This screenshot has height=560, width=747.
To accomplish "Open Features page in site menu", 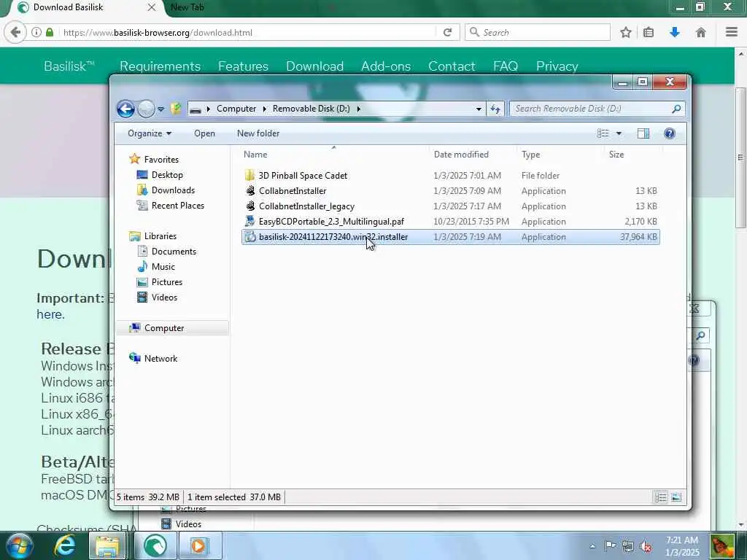I will coord(243,66).
